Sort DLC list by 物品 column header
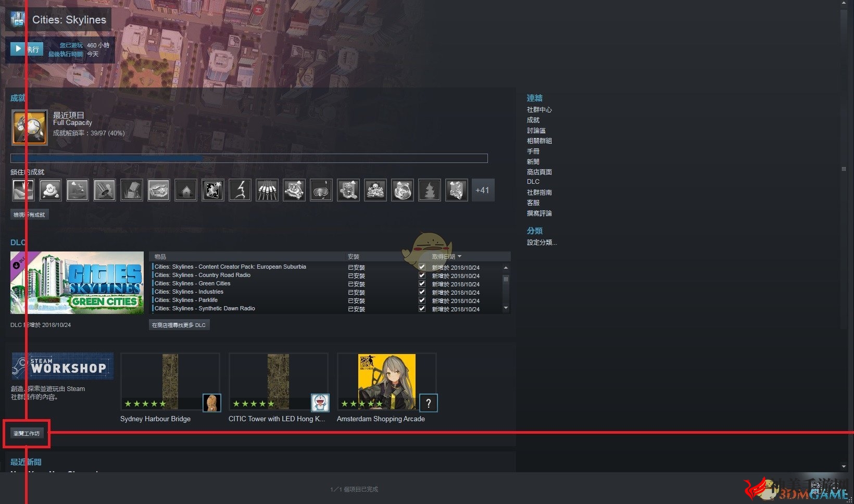The width and height of the screenshot is (854, 504). point(160,257)
